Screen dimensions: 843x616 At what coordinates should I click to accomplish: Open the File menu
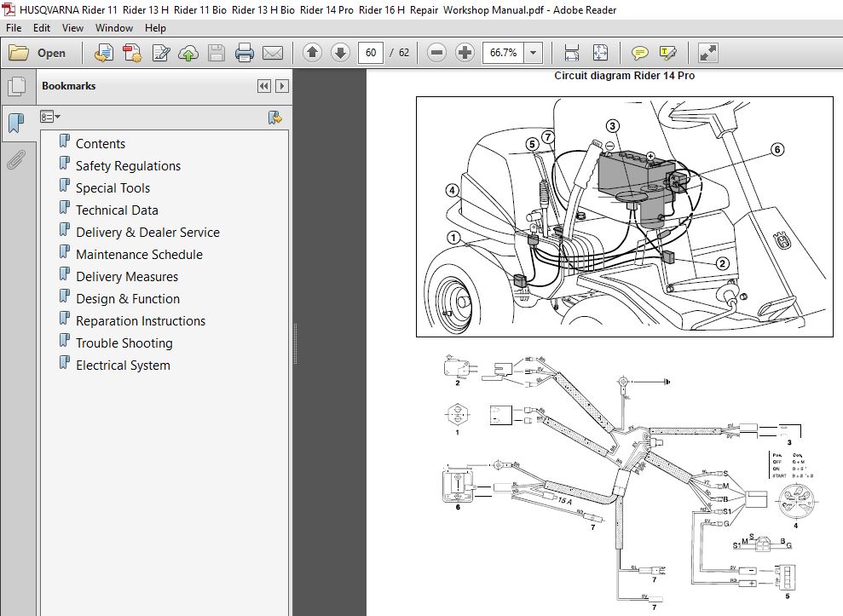14,28
